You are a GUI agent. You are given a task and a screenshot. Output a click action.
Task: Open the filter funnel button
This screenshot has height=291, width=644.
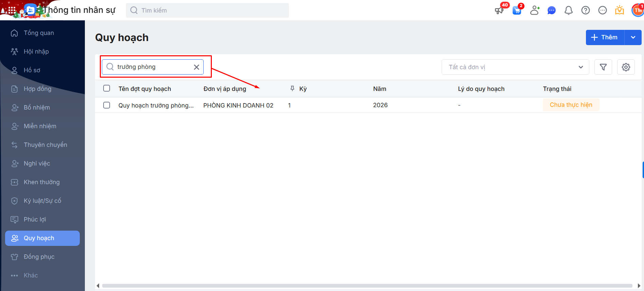(603, 67)
